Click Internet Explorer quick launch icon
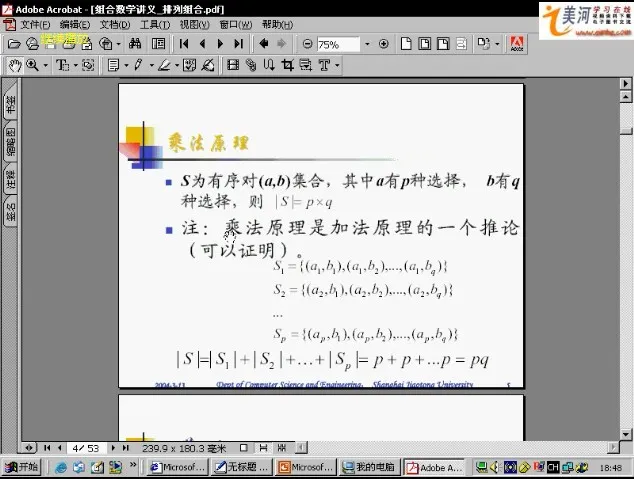Image resolution: width=634 pixels, height=479 pixels. [x=61, y=468]
